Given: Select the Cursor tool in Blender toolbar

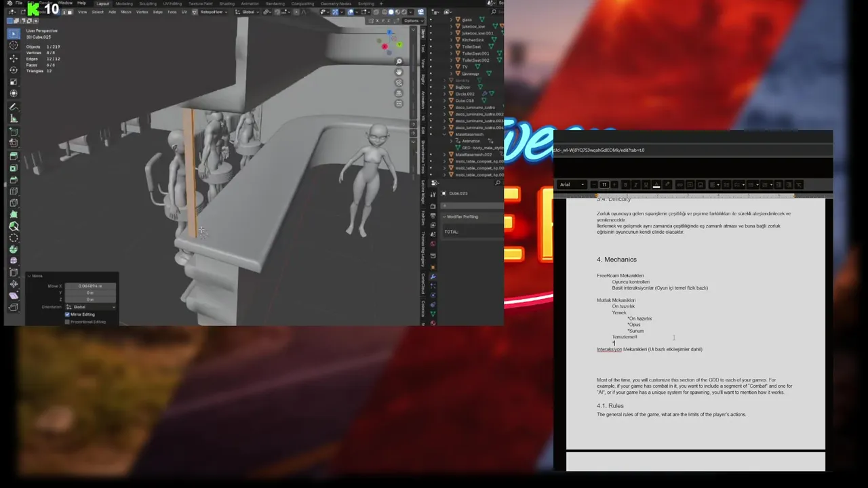Looking at the screenshot, I should [x=14, y=45].
